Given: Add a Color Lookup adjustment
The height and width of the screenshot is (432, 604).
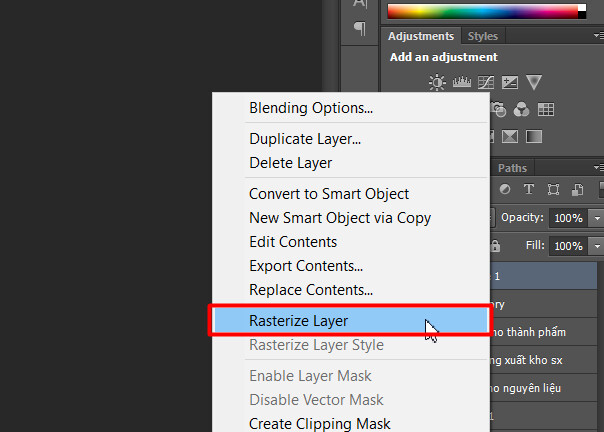Looking at the screenshot, I should 546,109.
